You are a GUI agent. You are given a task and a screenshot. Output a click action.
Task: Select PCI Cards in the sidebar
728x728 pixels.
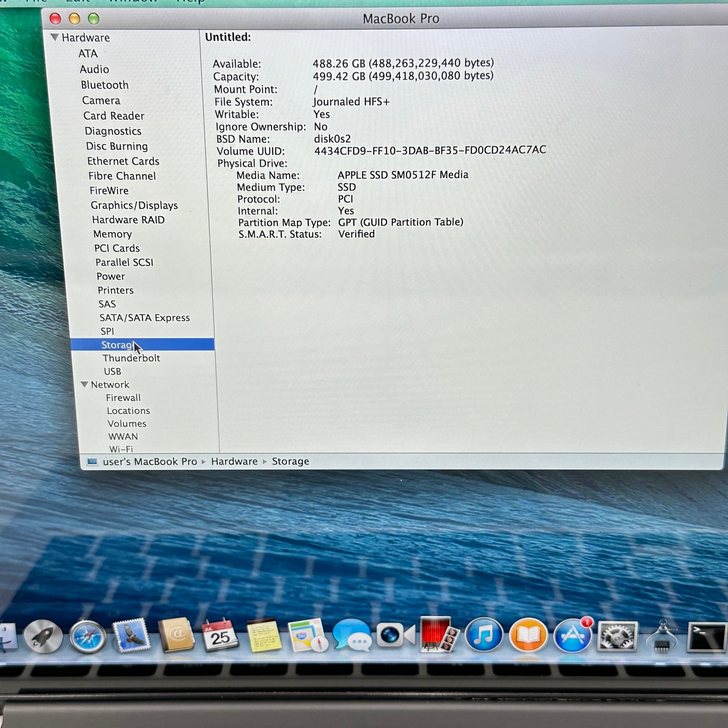(x=116, y=248)
